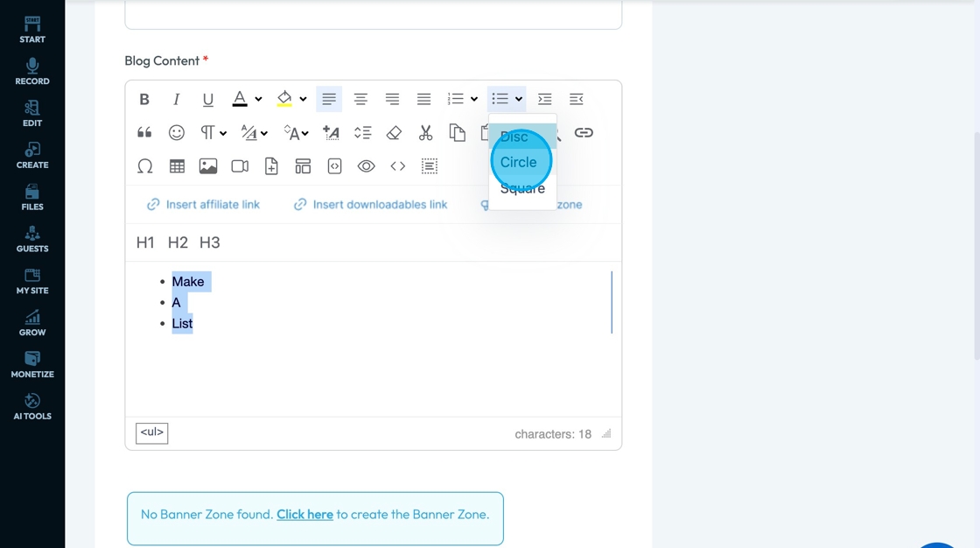This screenshot has width=980, height=548.
Task: Clear formatting with the eraser
Action: [394, 132]
